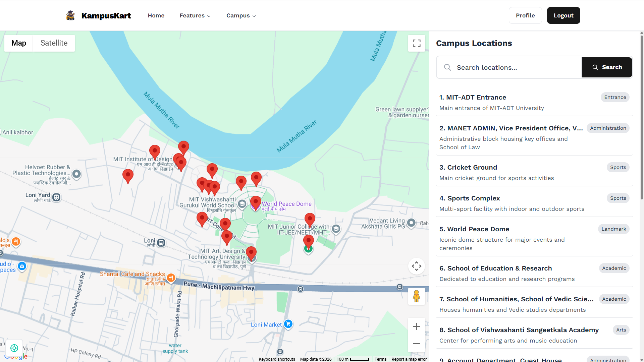Click the Sports tag on Sports Complex
This screenshot has width=644, height=362.
[618, 198]
